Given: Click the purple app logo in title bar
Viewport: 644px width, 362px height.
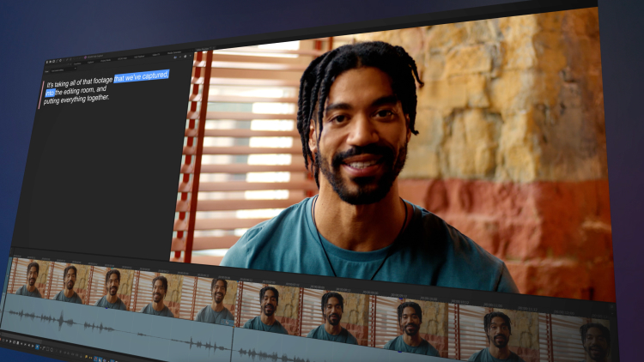Looking at the screenshot, I should 85,57.
